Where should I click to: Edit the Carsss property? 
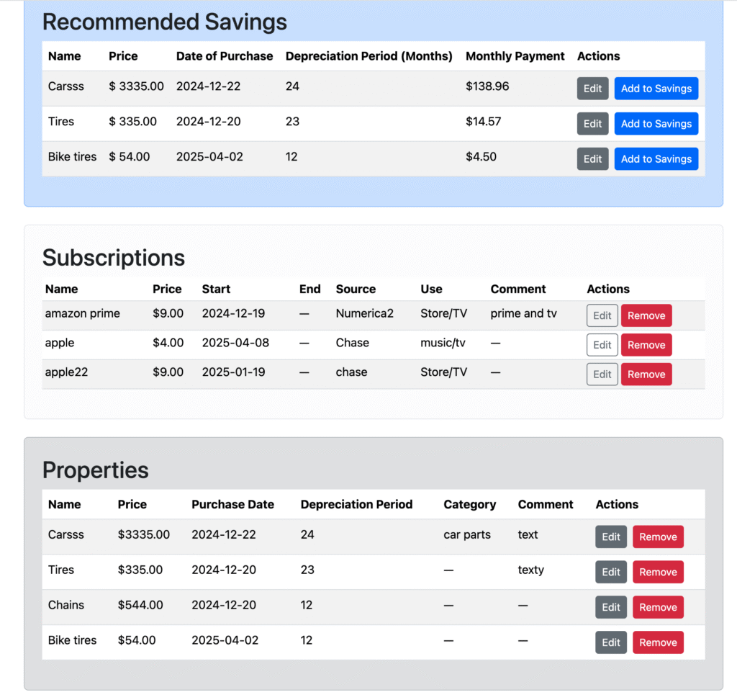[610, 537]
